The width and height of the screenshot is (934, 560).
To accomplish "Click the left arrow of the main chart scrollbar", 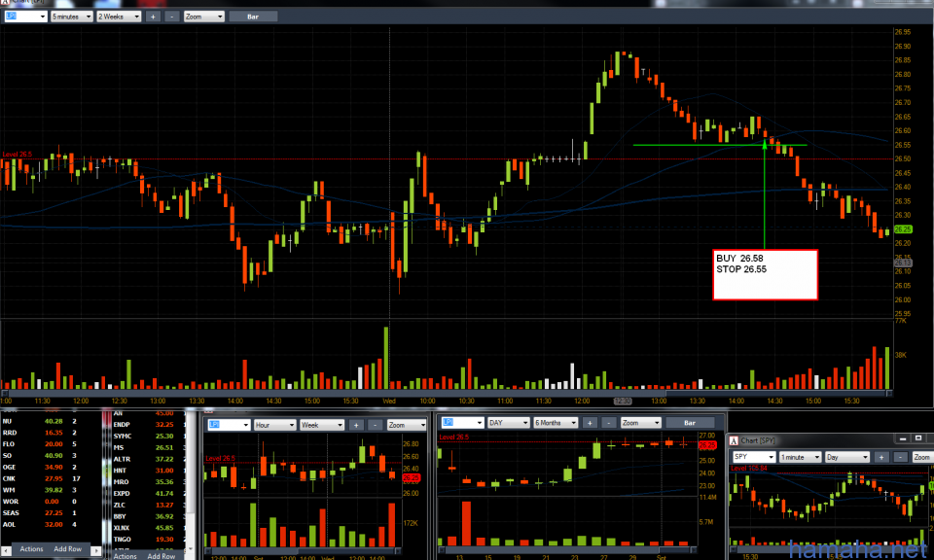I will click(x=5, y=394).
